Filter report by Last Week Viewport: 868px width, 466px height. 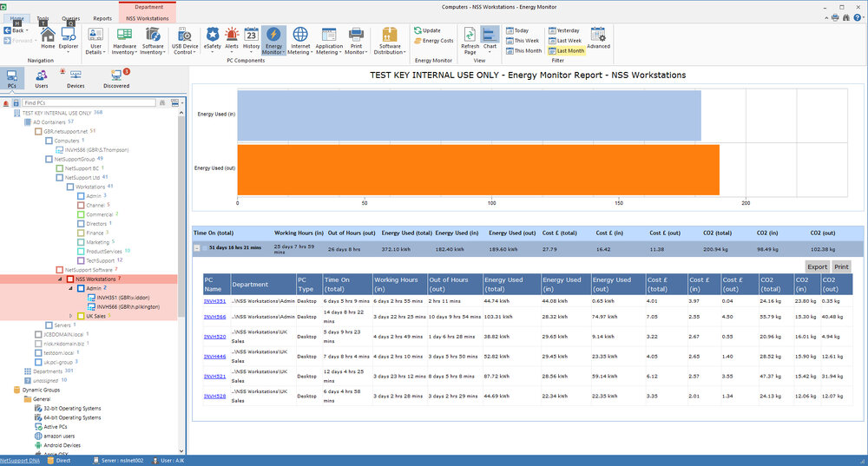565,41
